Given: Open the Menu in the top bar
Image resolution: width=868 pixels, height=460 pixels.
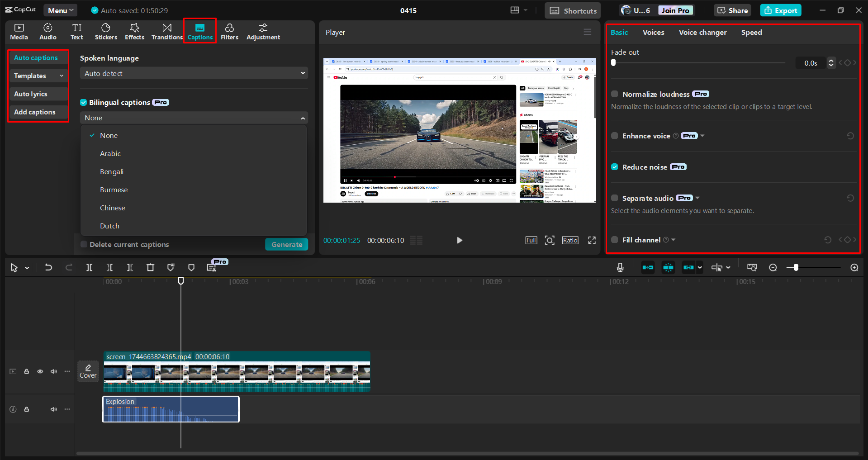Looking at the screenshot, I should [x=60, y=10].
